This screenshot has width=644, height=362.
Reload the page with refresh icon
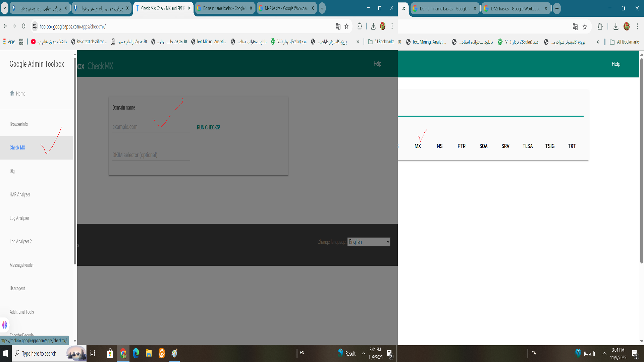coord(23,26)
